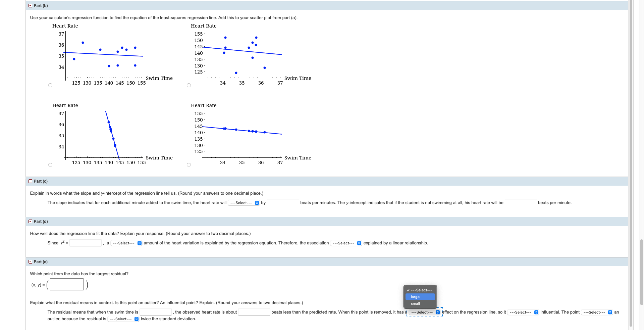Click the swim time input field in Part (e)
This screenshot has width=644, height=330.
[155, 312]
